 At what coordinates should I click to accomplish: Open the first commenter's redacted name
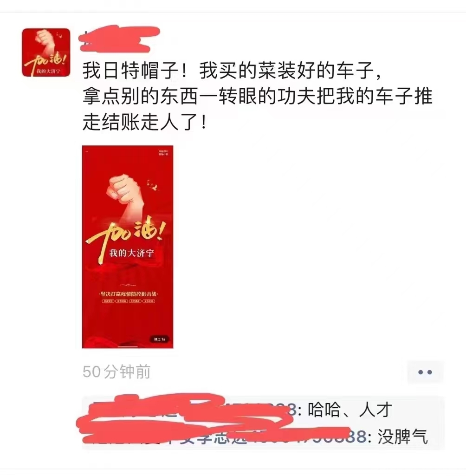(x=194, y=410)
